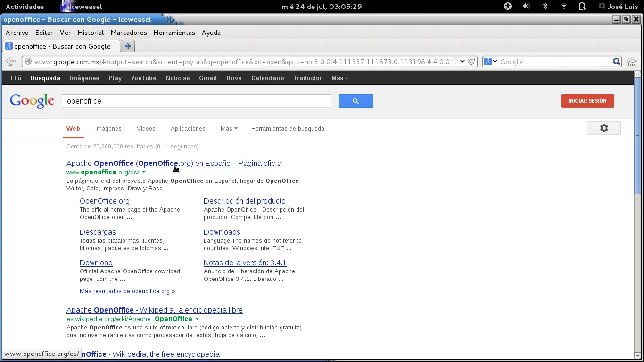This screenshot has height=362, width=644.
Task: Select the openoffice - Buscar con Google tab
Action: pos(61,46)
